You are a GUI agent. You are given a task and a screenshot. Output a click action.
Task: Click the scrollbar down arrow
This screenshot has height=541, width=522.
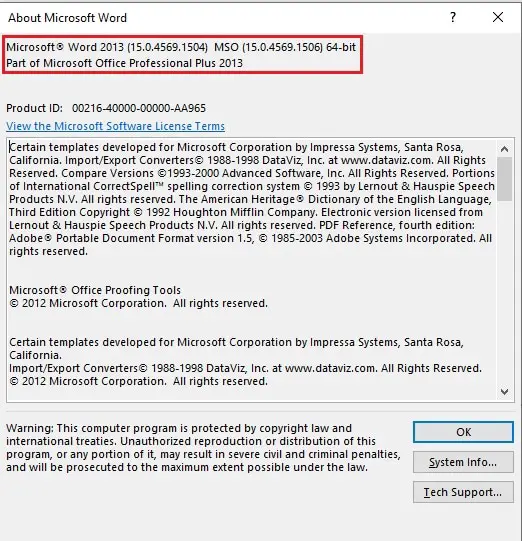504,392
